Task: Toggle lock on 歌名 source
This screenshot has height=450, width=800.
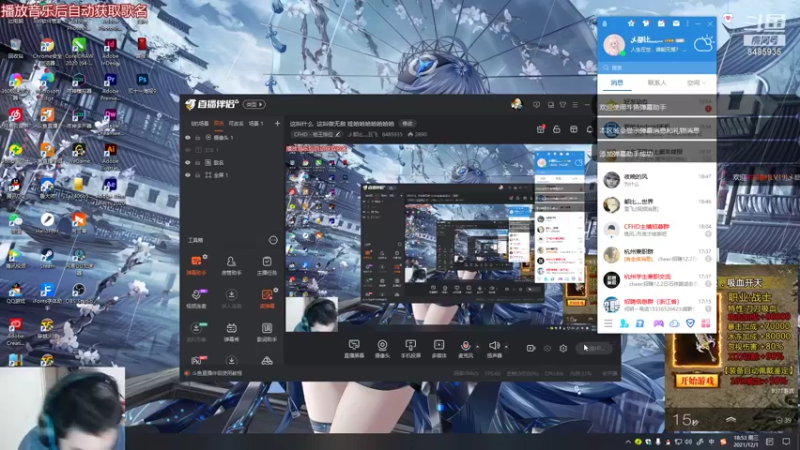Action: 197,163
